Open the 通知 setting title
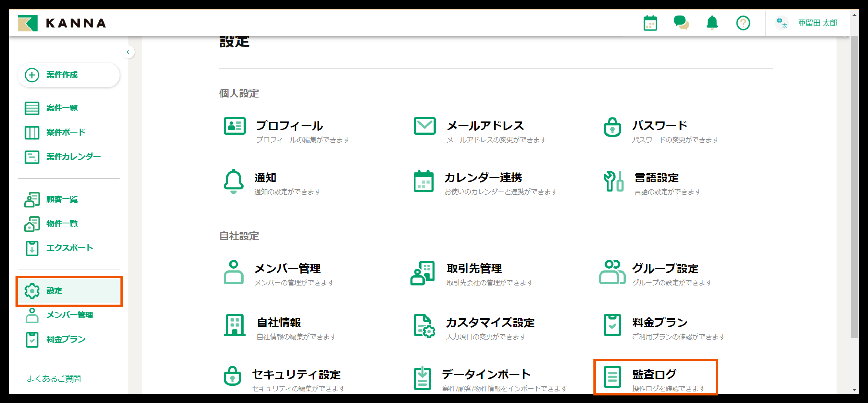Image resolution: width=868 pixels, height=403 pixels. (265, 177)
